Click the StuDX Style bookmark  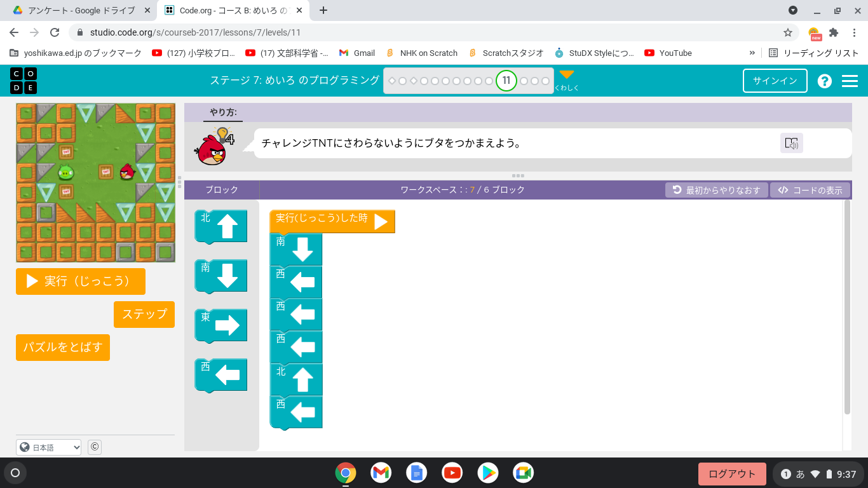pos(594,53)
